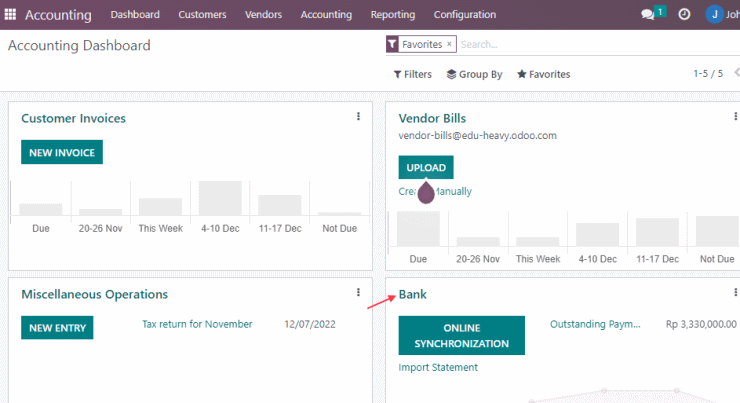Open the Accounting menu item

click(x=326, y=15)
